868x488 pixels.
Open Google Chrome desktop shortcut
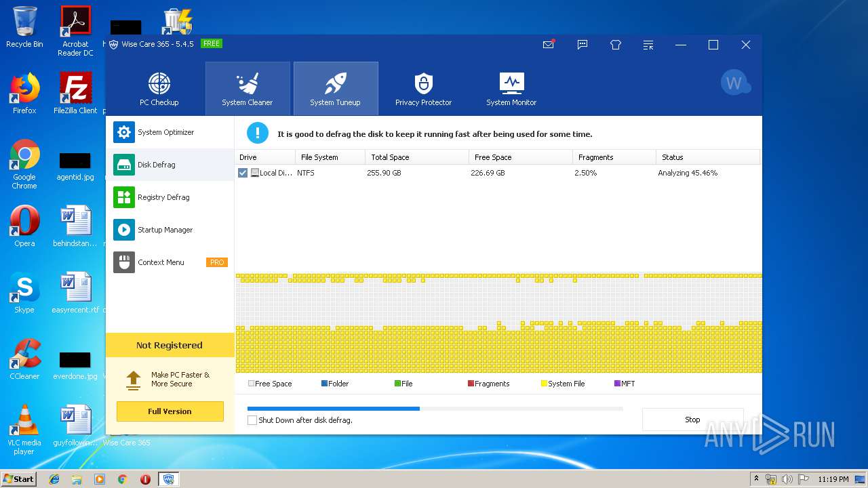(24, 164)
